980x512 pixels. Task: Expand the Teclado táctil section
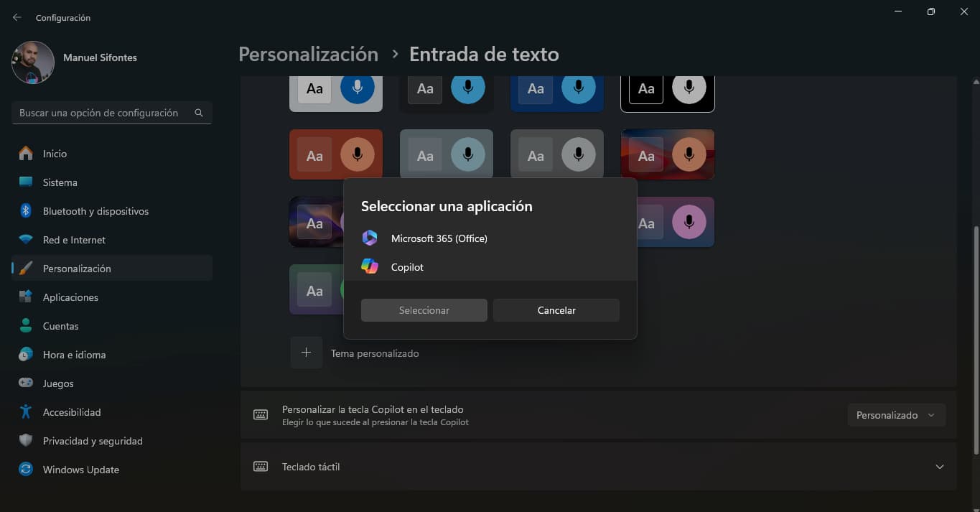point(939,467)
